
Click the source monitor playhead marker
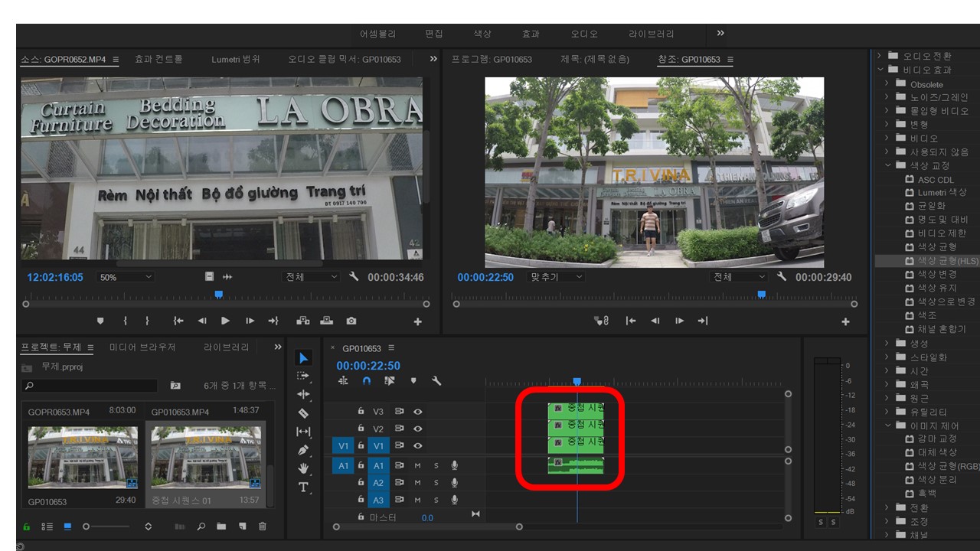(218, 294)
